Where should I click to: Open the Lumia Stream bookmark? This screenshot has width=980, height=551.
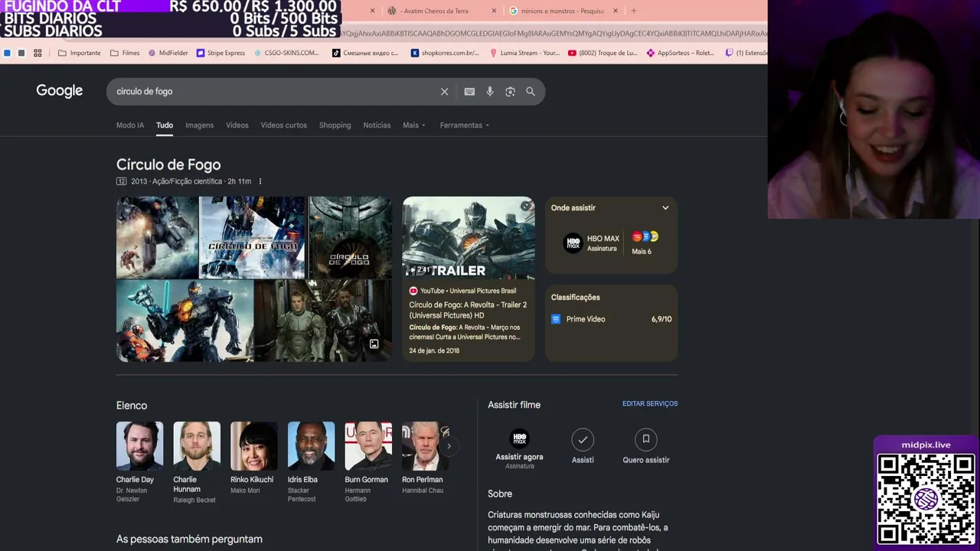(x=524, y=53)
